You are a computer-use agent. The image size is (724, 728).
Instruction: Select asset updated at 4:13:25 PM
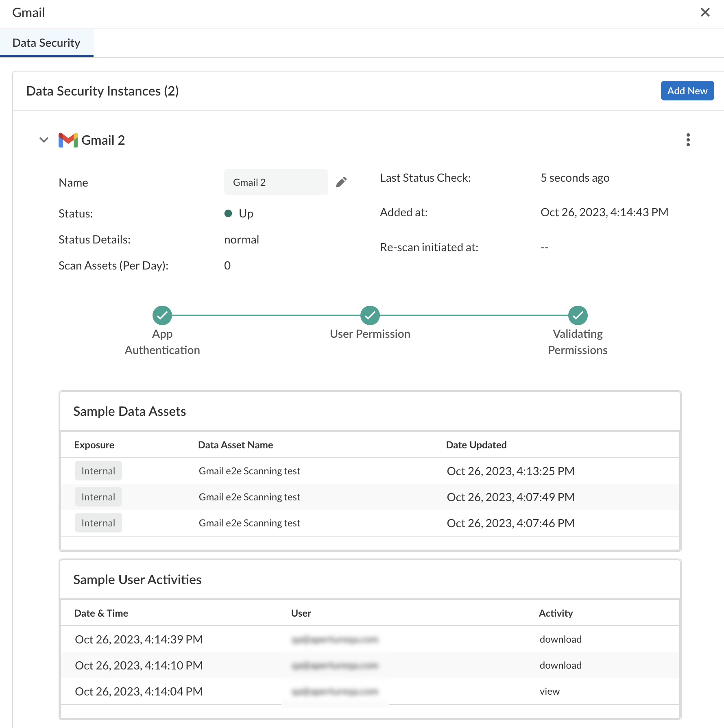point(249,471)
